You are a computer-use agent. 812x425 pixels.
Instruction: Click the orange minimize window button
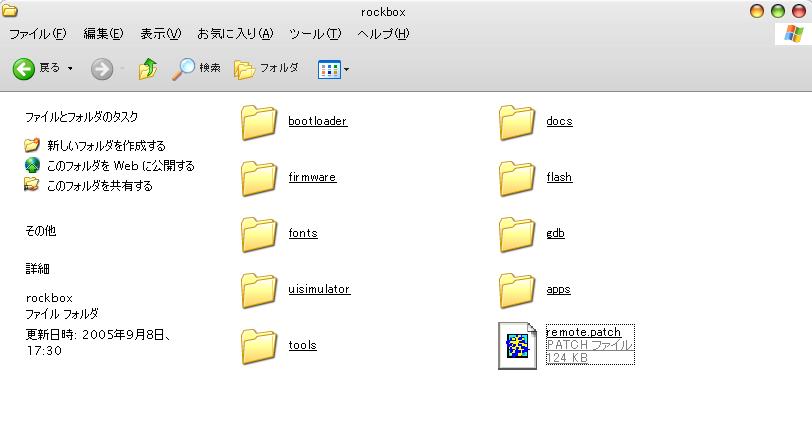[x=757, y=11]
